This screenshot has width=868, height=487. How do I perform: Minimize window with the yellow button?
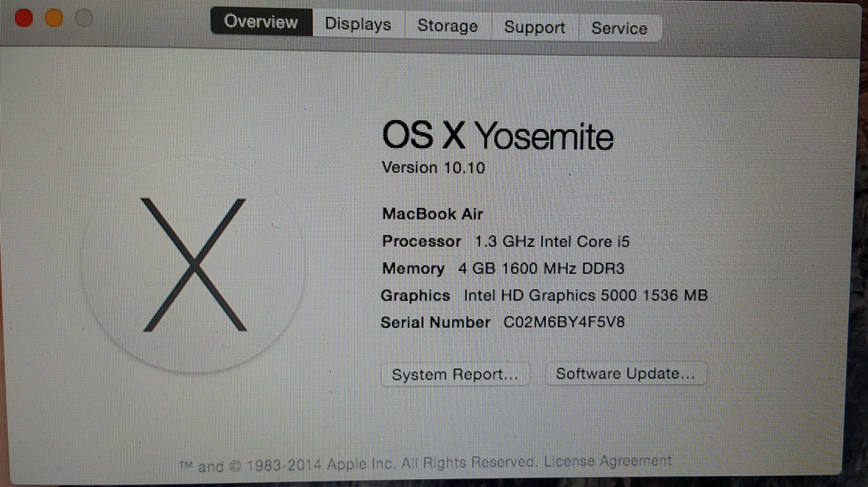[54, 18]
